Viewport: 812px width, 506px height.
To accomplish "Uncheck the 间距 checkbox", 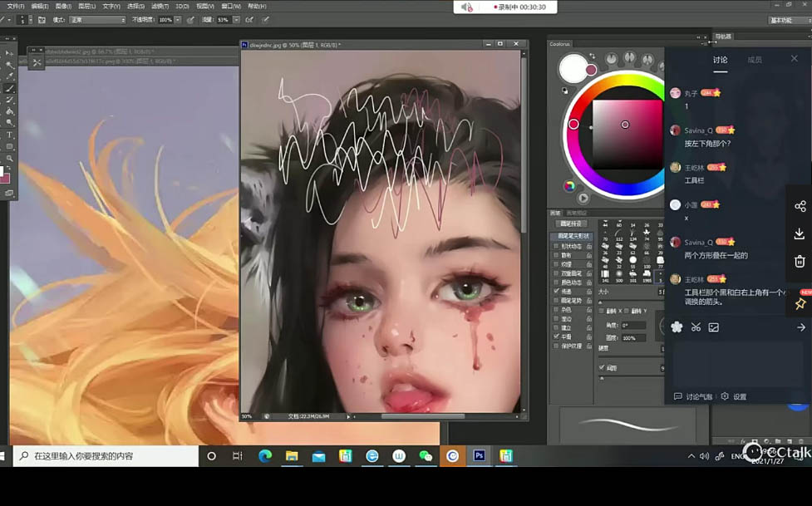I will point(602,368).
